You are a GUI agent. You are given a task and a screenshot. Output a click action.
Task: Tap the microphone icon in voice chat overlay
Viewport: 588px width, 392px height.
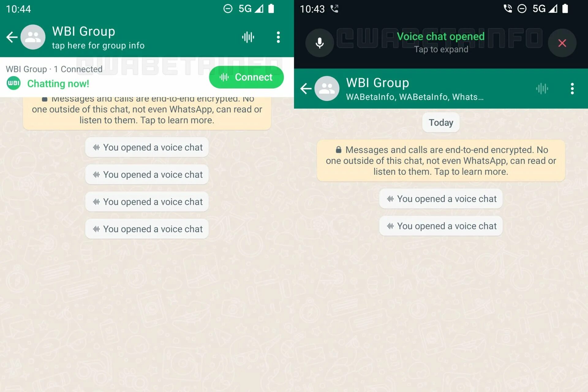(319, 43)
